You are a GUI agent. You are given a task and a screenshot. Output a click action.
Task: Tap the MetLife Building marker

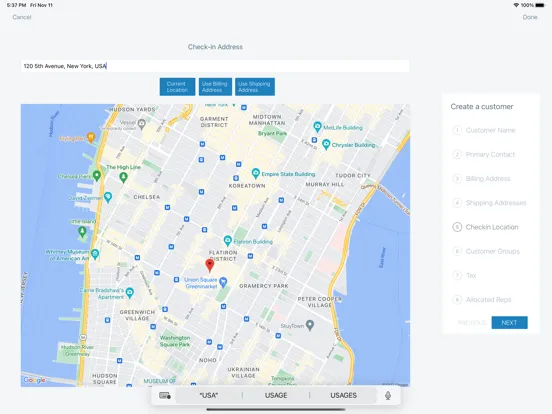pos(317,127)
